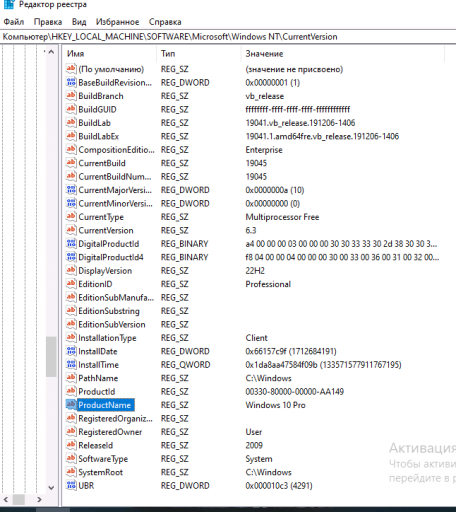This screenshot has width=456, height=512.
Task: Click the Имя column header
Action: coord(110,54)
